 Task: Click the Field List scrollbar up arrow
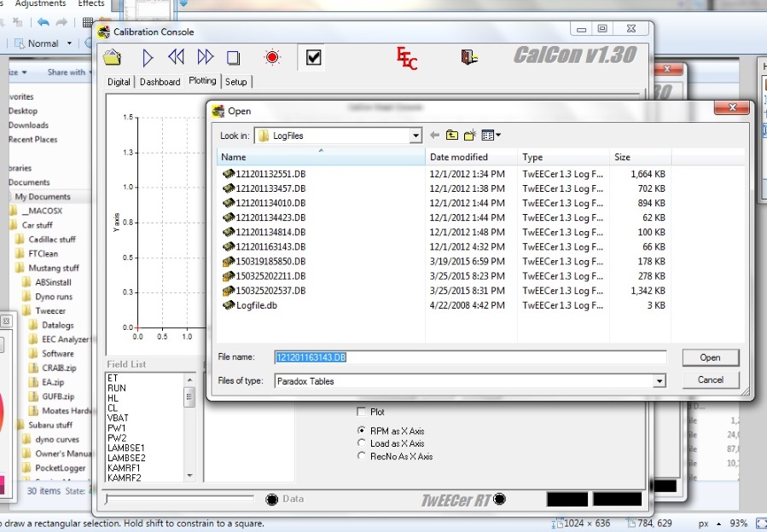point(189,379)
